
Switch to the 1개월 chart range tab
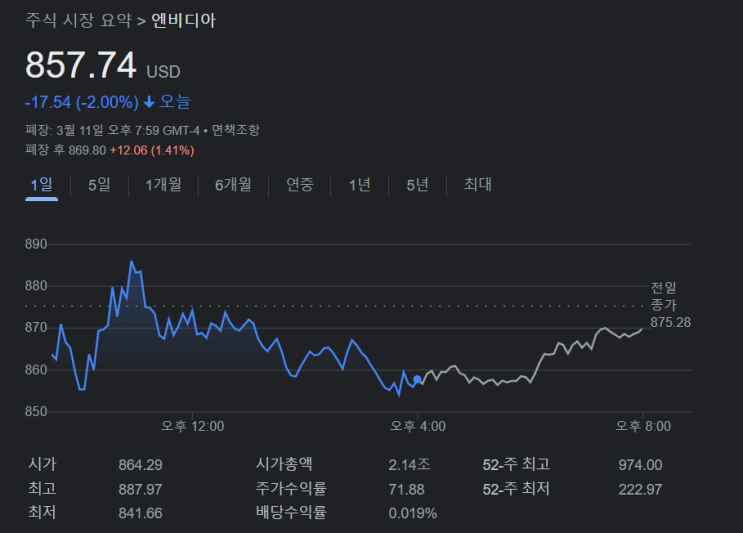tap(163, 185)
